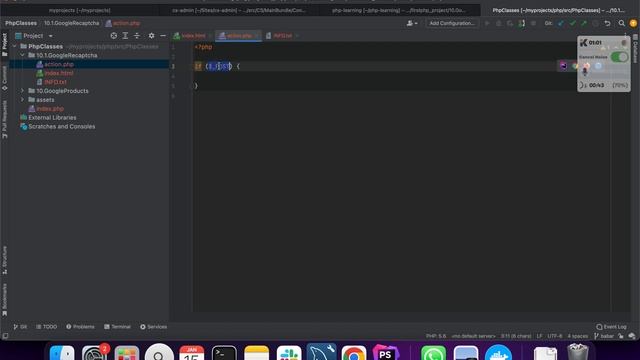The width and height of the screenshot is (640, 360).
Task: Open MySQL Workbench dolphin icon in dock
Action: [x=321, y=353]
